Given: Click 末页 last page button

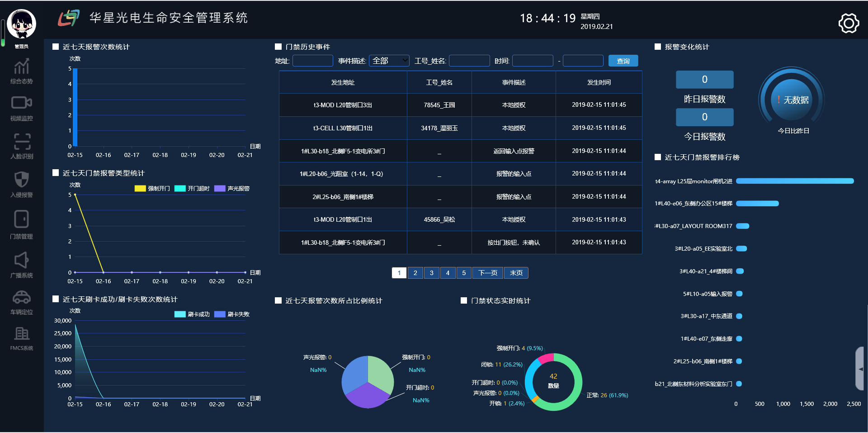Looking at the screenshot, I should pos(516,273).
